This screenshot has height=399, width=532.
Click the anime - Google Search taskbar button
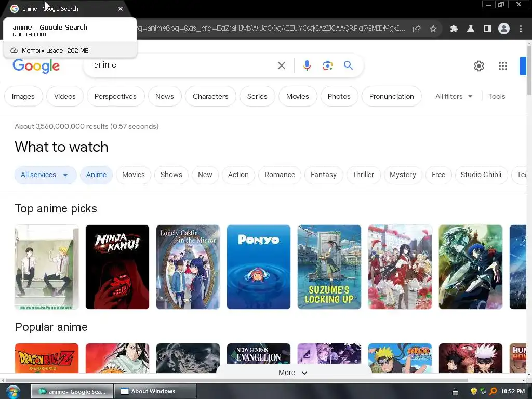click(x=72, y=392)
